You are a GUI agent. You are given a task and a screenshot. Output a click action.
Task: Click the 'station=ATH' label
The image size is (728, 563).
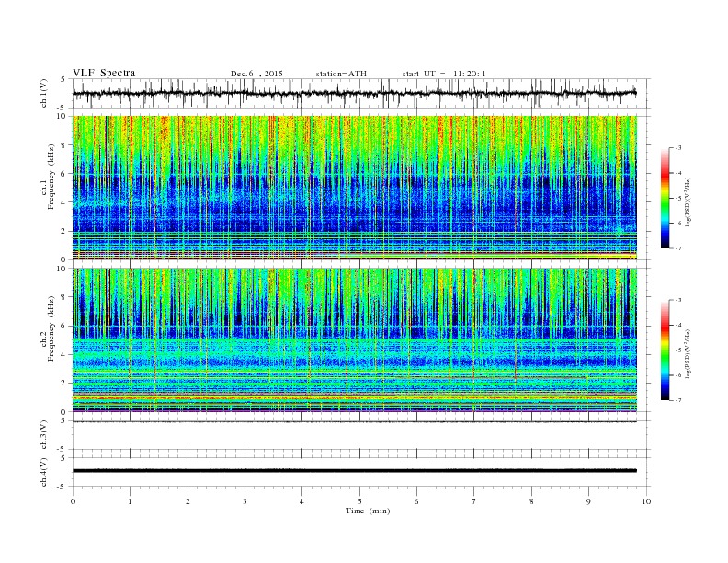(341, 74)
